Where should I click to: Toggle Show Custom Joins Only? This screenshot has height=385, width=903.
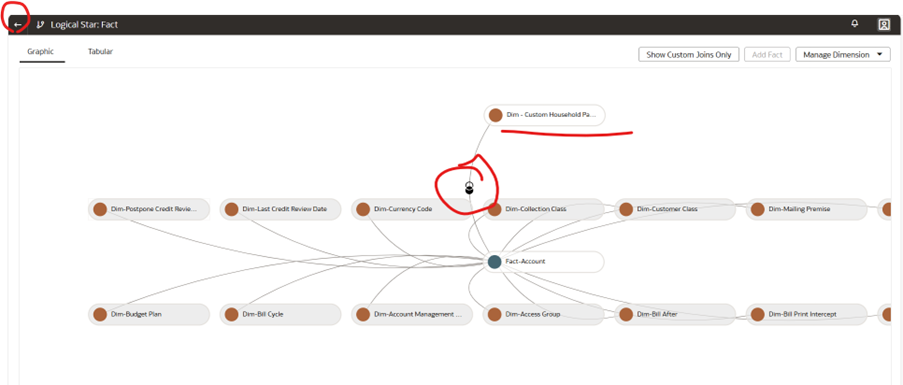[x=689, y=55]
